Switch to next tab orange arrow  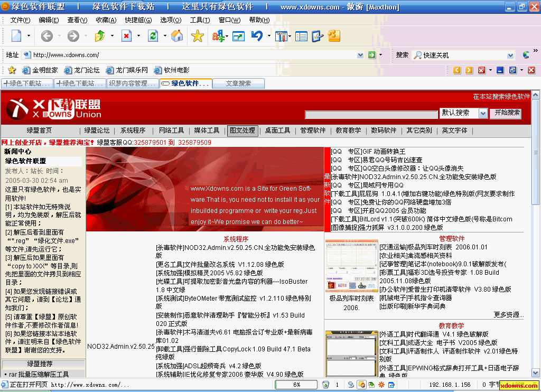pos(469,70)
